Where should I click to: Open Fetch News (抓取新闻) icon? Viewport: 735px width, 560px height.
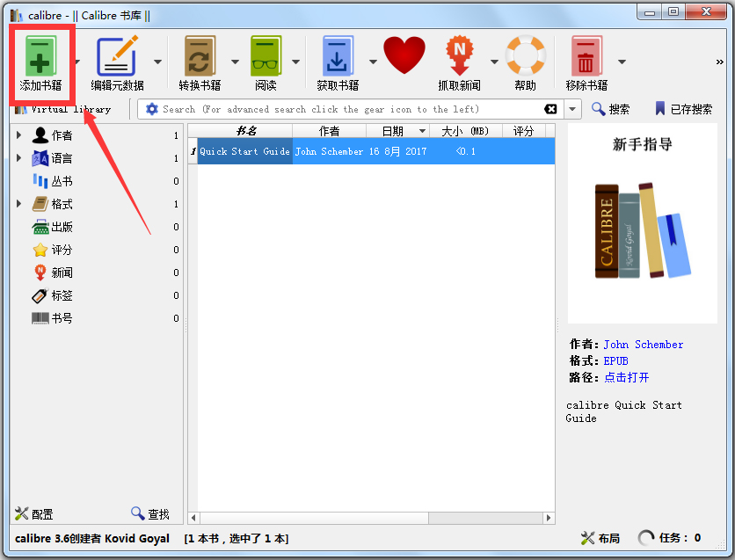pos(459,55)
